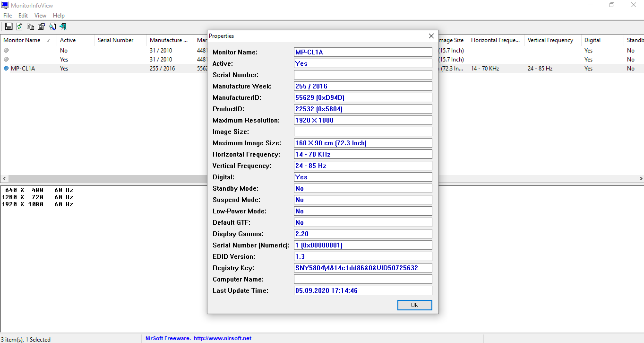This screenshot has width=644, height=343.
Task: Click the Manufacture Week field in Properties
Action: click(x=363, y=86)
